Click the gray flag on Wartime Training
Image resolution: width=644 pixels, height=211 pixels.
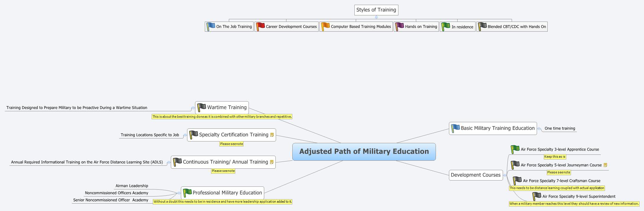tap(202, 107)
